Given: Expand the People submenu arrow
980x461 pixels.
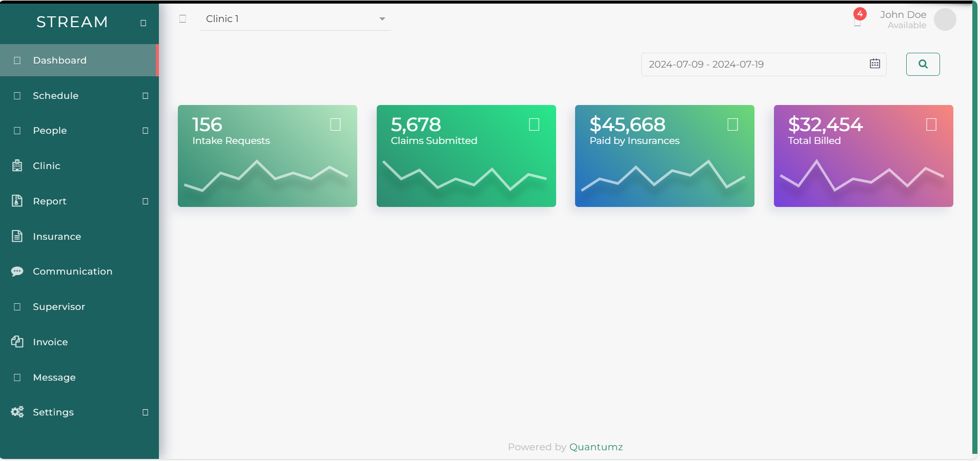Looking at the screenshot, I should coord(146,131).
